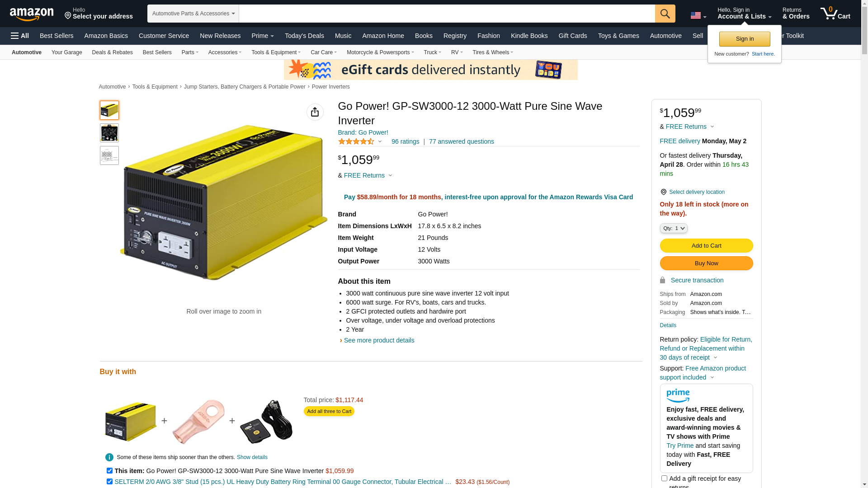Go to the Gift Cards menu item
The width and height of the screenshot is (868, 488).
(x=573, y=36)
